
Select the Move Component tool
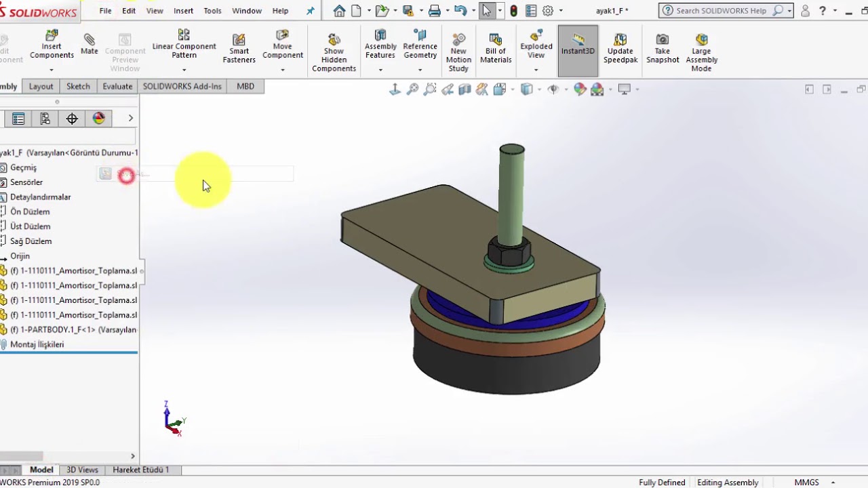coord(283,45)
